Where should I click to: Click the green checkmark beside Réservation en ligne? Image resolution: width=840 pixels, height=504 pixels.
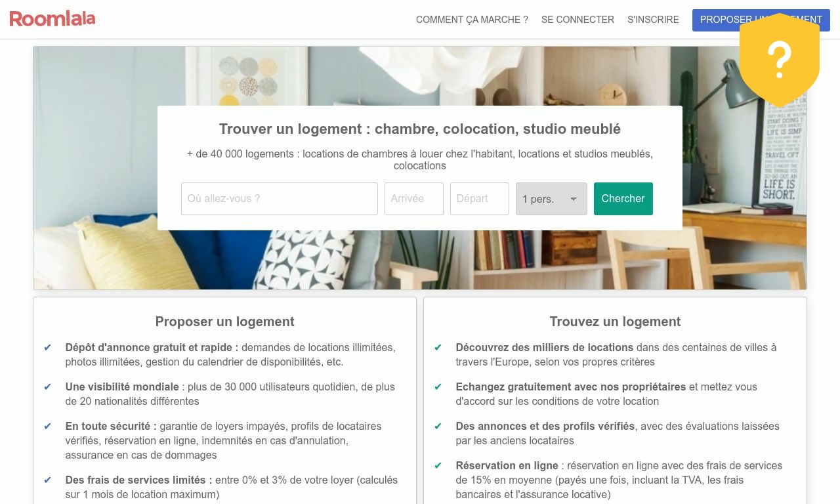tap(438, 466)
